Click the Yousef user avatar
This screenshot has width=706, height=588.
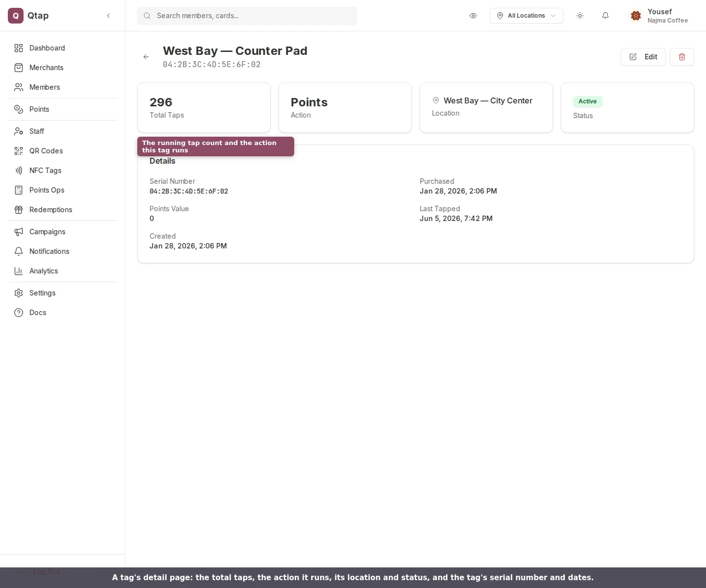click(636, 16)
